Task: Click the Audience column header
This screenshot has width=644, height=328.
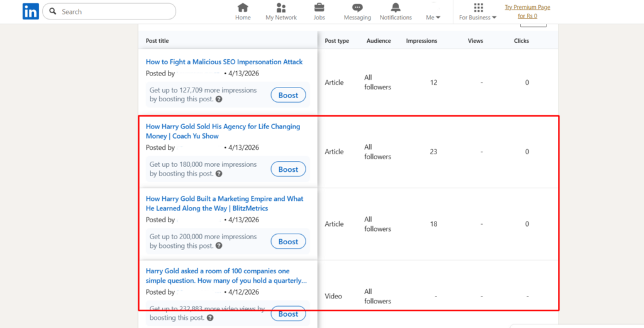Action: click(x=379, y=41)
